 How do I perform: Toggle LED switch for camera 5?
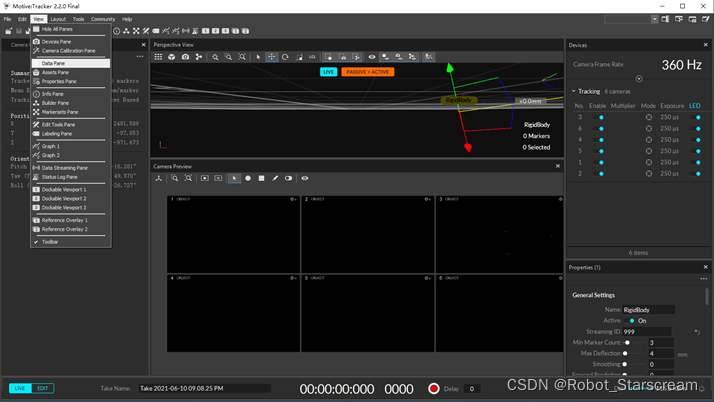695,151
